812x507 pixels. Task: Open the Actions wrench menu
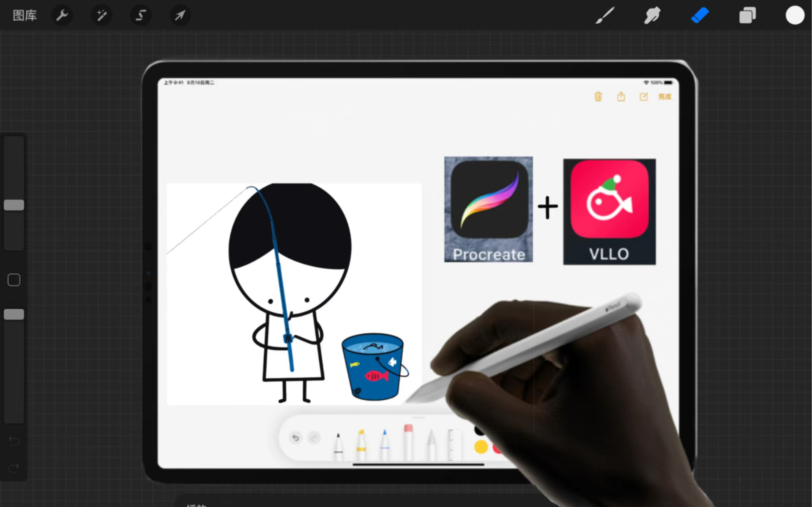click(62, 15)
